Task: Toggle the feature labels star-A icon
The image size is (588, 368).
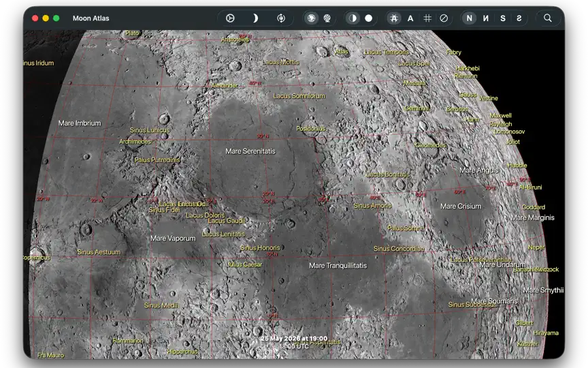Action: click(394, 18)
